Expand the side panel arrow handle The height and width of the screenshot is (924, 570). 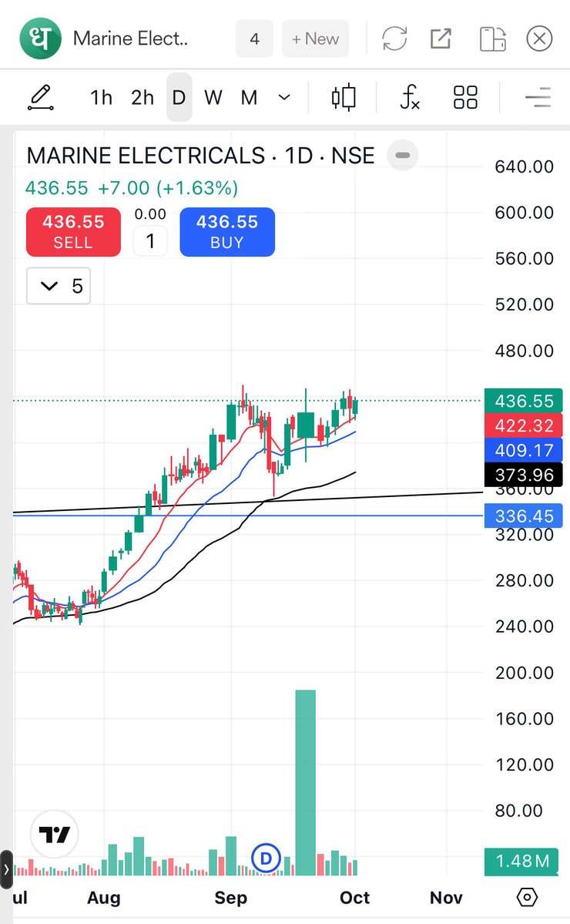pyautogui.click(x=6, y=869)
